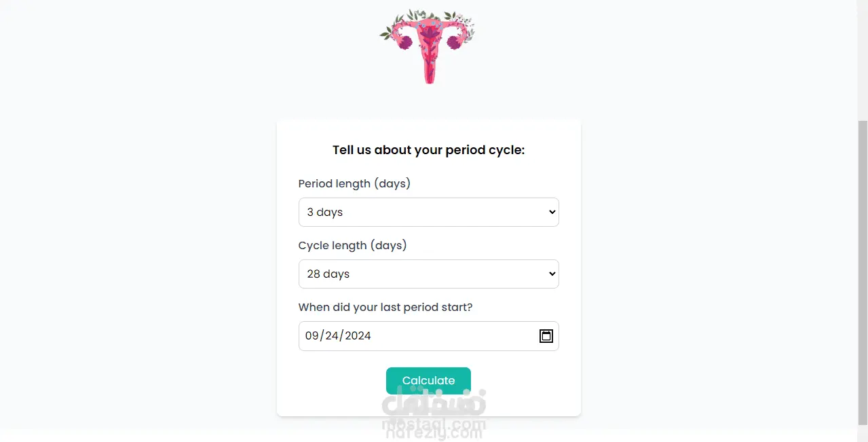Open the calendar picker icon

pyautogui.click(x=546, y=336)
